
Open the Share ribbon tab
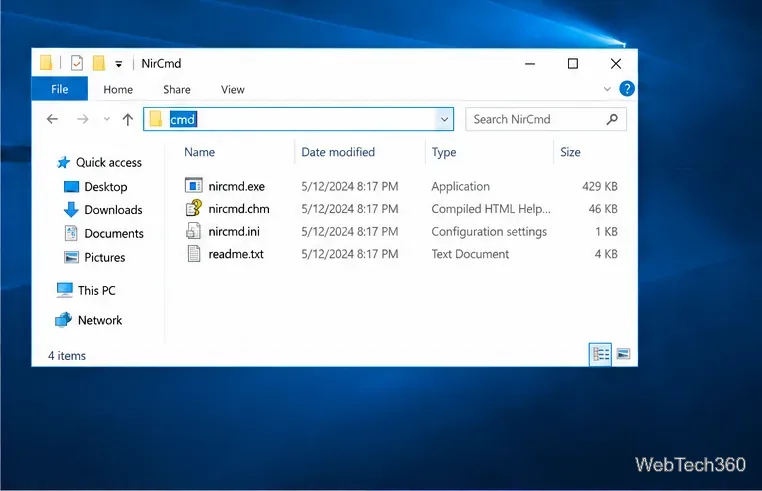177,89
